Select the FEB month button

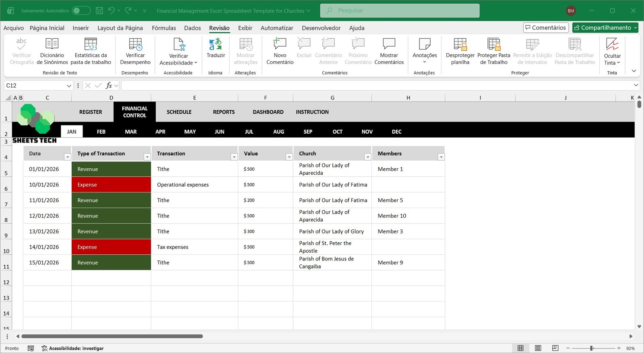[x=101, y=132]
